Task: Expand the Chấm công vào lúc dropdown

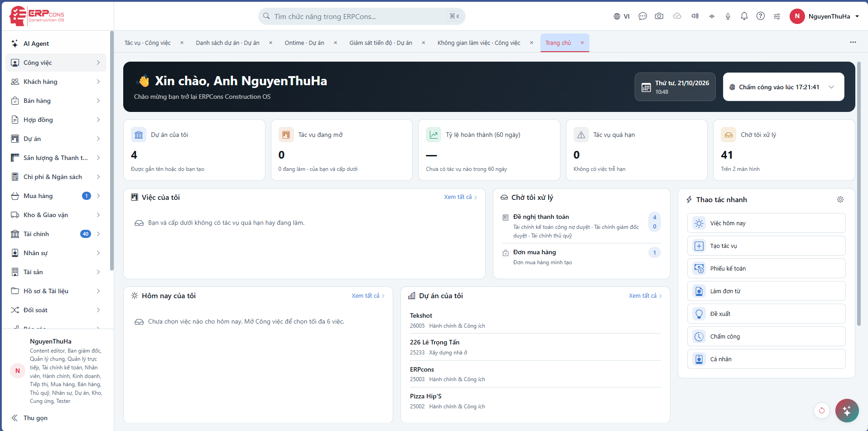Action: pos(783,87)
